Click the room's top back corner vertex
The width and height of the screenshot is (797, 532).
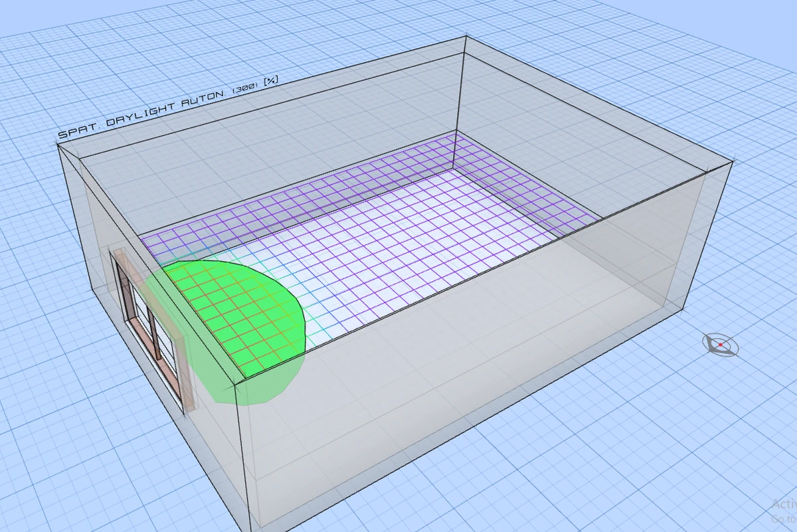coord(465,37)
